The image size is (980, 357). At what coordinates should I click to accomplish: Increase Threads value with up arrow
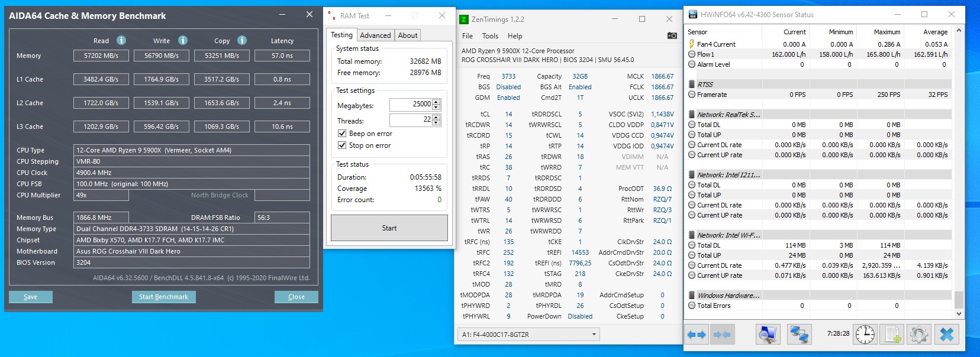pos(436,117)
